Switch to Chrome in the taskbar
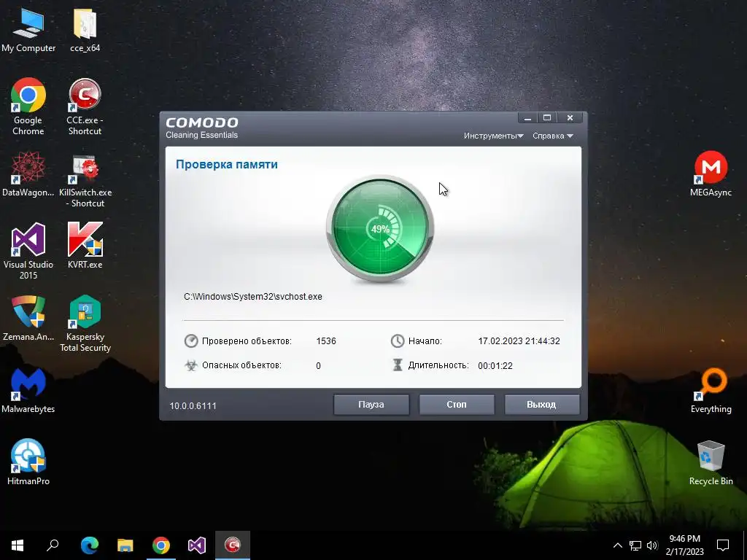Image resolution: width=747 pixels, height=560 pixels. pyautogui.click(x=161, y=545)
